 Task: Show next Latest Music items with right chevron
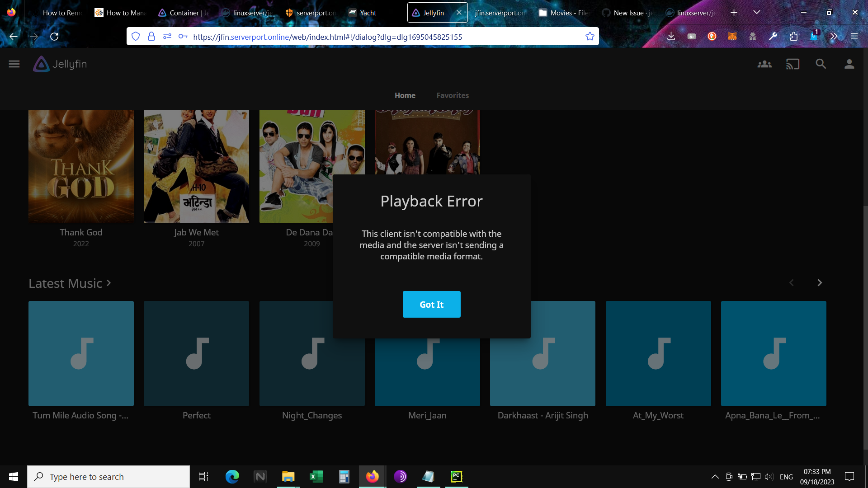coord(820,282)
